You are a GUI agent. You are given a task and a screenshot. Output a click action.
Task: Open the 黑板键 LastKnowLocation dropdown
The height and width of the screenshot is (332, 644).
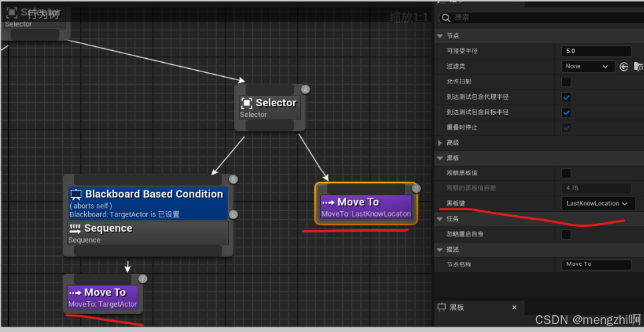click(598, 203)
